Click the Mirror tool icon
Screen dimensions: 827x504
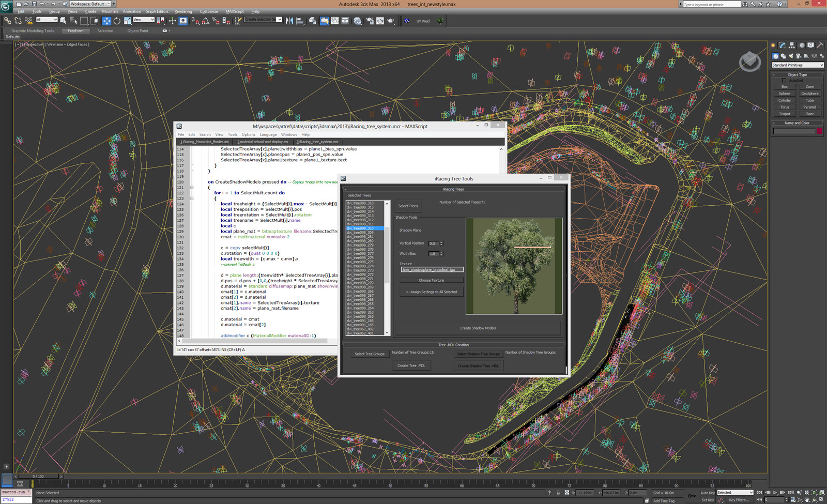coord(289,21)
